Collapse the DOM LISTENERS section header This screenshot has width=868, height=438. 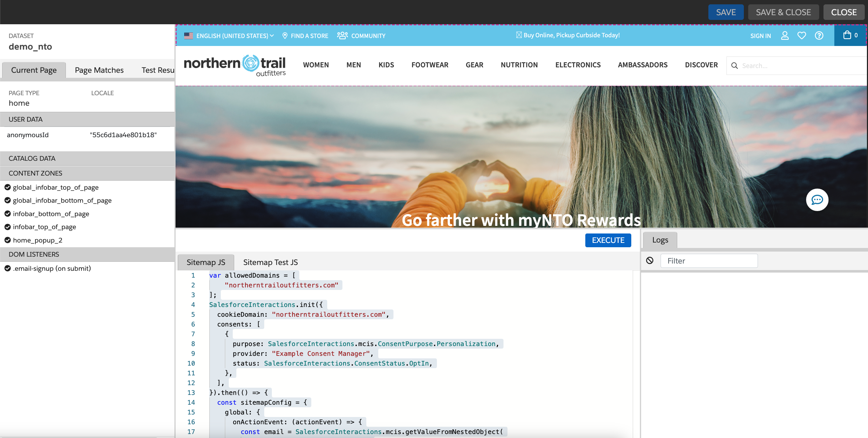87,254
